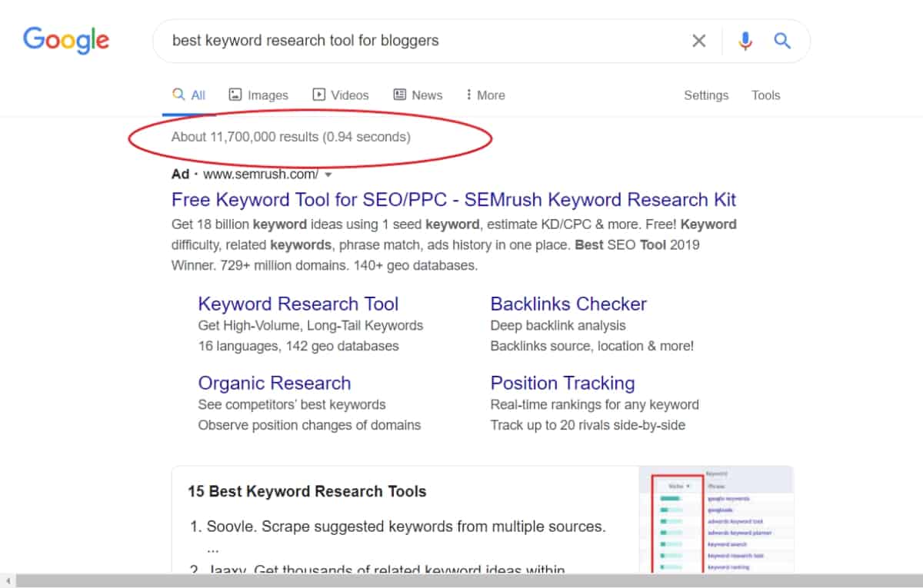
Task: Expand the More search options menu
Action: pyautogui.click(x=485, y=95)
